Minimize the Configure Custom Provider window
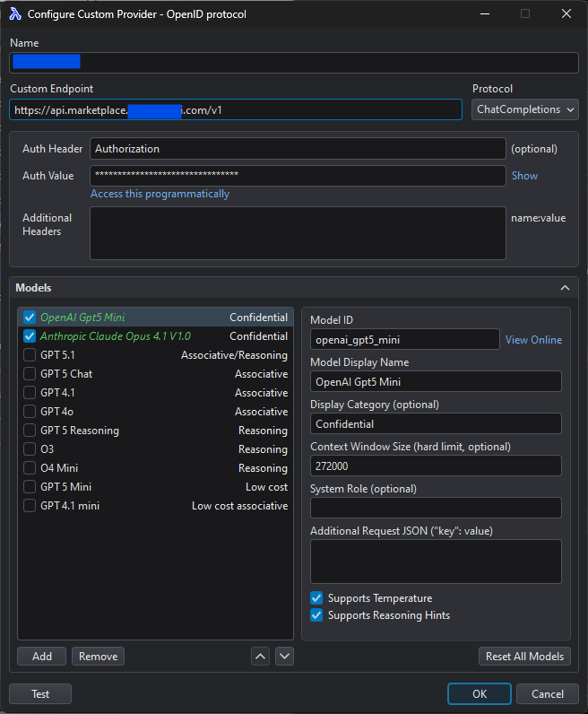Screen dimensions: 588x714 (x=485, y=13)
